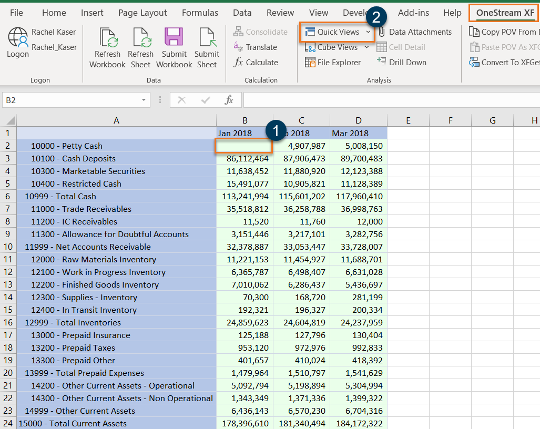Run Translate in Calculation group
This screenshot has height=429, width=540.
[256, 47]
